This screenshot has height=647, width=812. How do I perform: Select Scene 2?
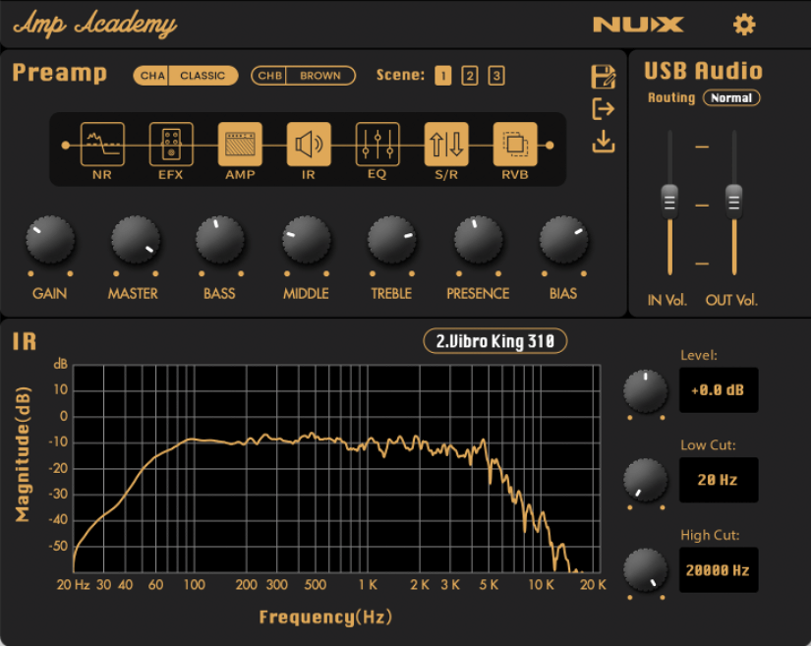click(470, 76)
